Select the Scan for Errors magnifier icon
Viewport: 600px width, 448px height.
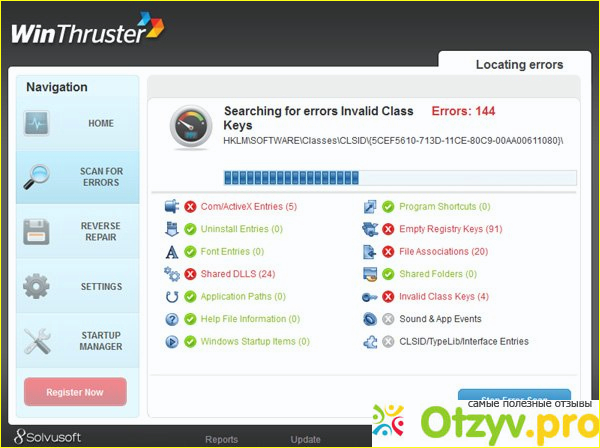click(37, 178)
